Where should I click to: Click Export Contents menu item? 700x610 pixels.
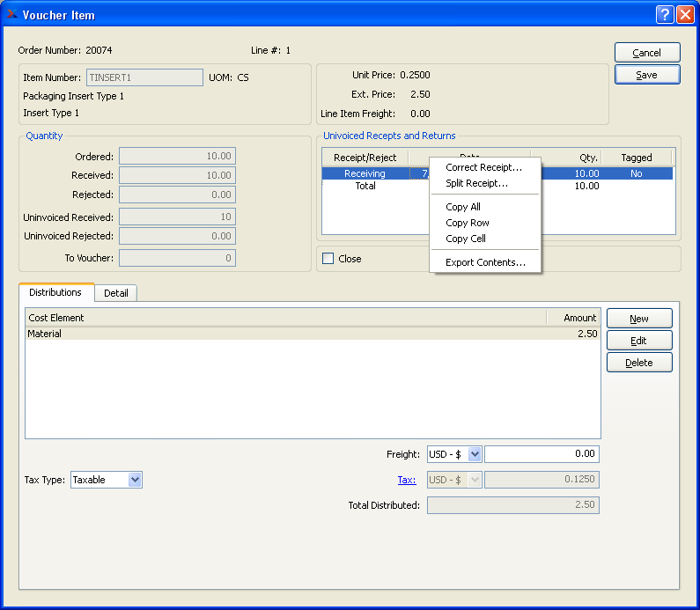[485, 262]
